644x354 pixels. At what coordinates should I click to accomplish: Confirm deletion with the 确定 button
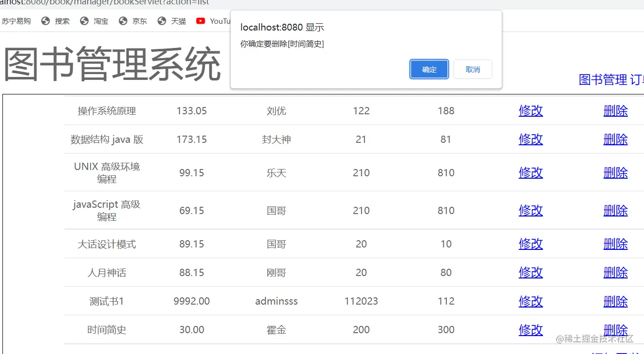[429, 69]
